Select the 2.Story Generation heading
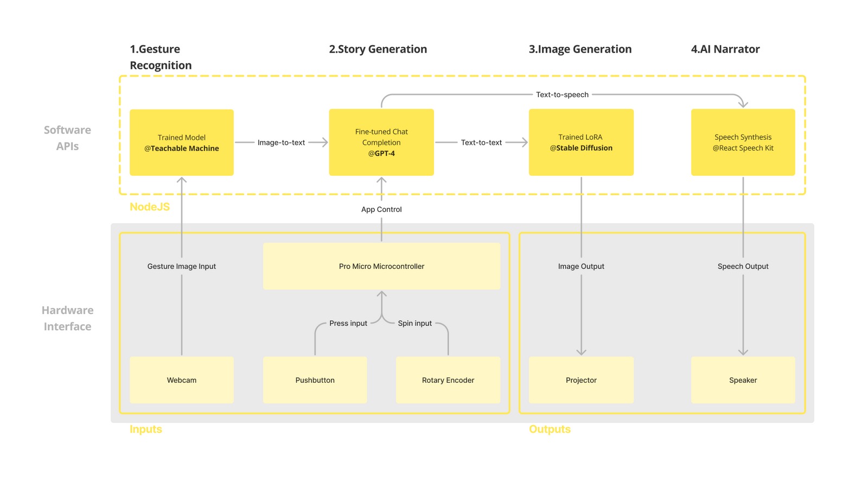Image resolution: width=868 pixels, height=488 pixels. pos(378,49)
